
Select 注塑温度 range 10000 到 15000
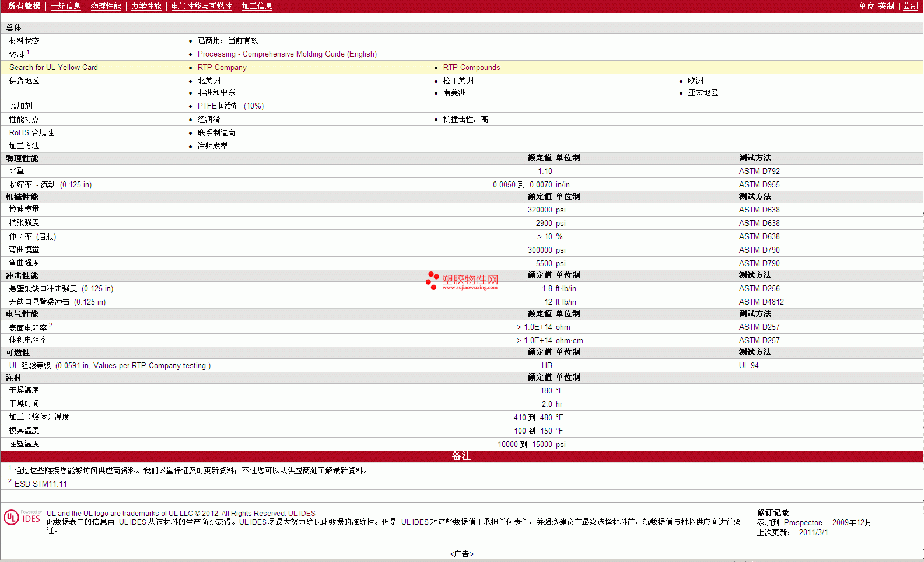tap(525, 444)
